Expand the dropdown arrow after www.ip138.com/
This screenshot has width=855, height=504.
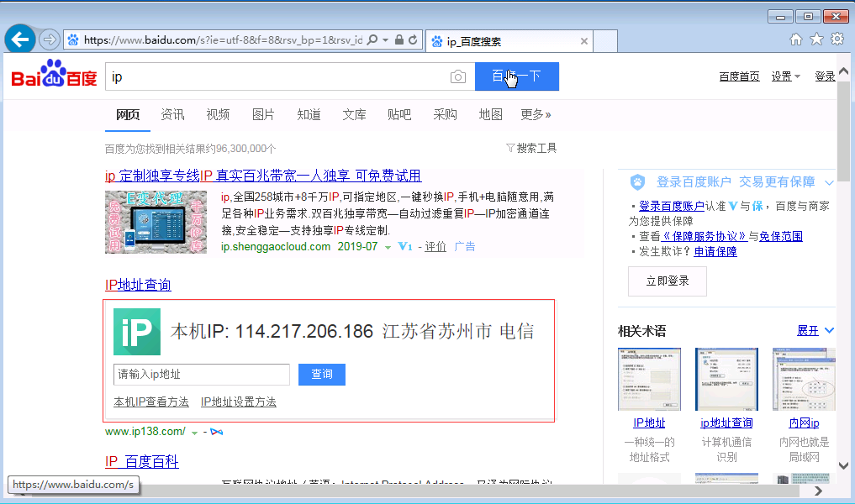(x=195, y=433)
